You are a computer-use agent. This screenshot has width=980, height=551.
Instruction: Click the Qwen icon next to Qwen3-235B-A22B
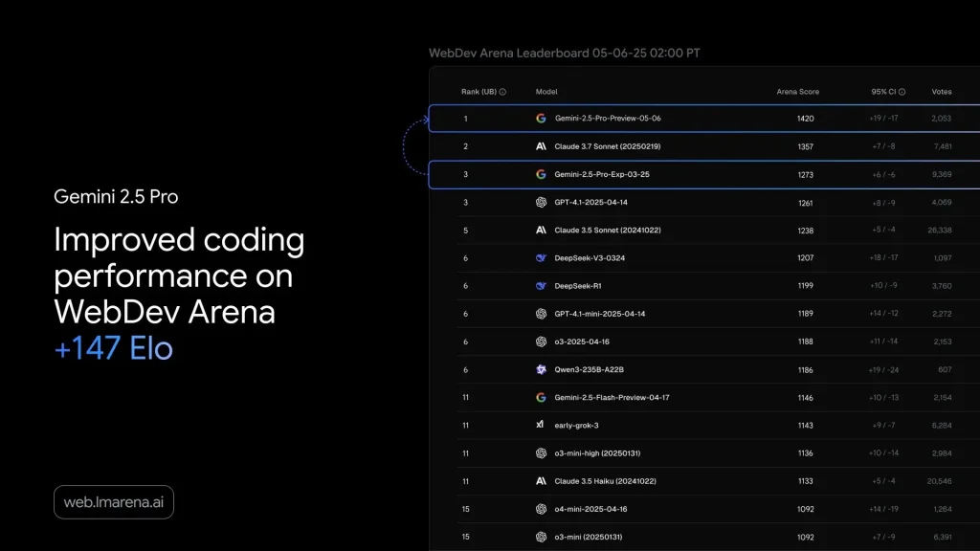pos(539,368)
